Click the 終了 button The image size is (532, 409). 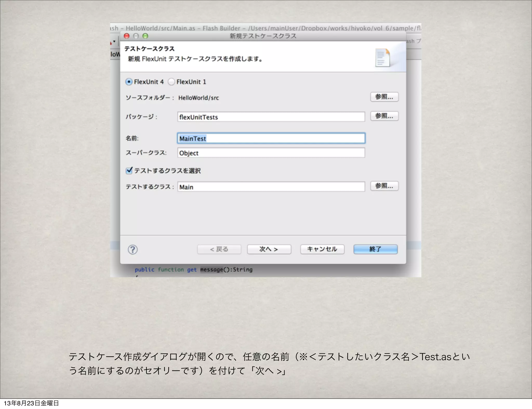[375, 249]
